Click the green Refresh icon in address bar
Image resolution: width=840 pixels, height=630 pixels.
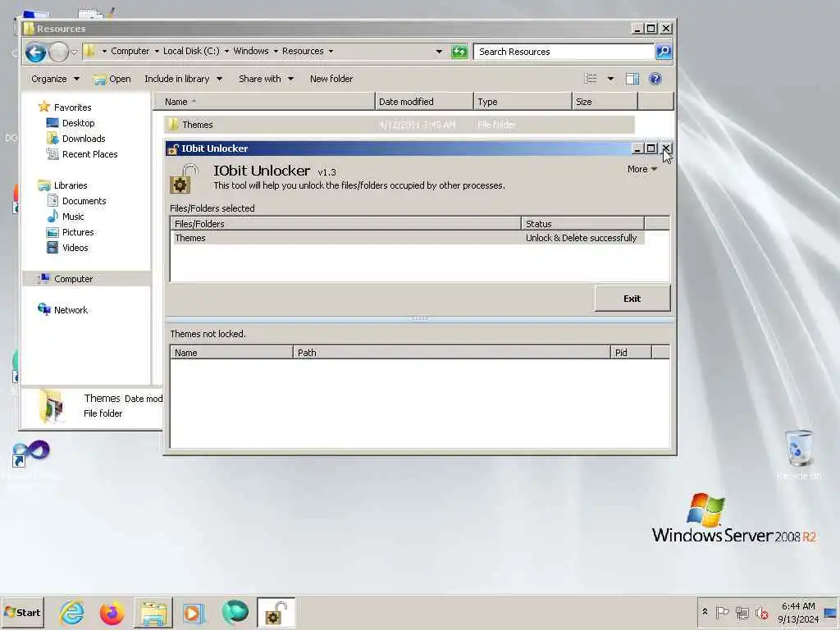(x=459, y=52)
